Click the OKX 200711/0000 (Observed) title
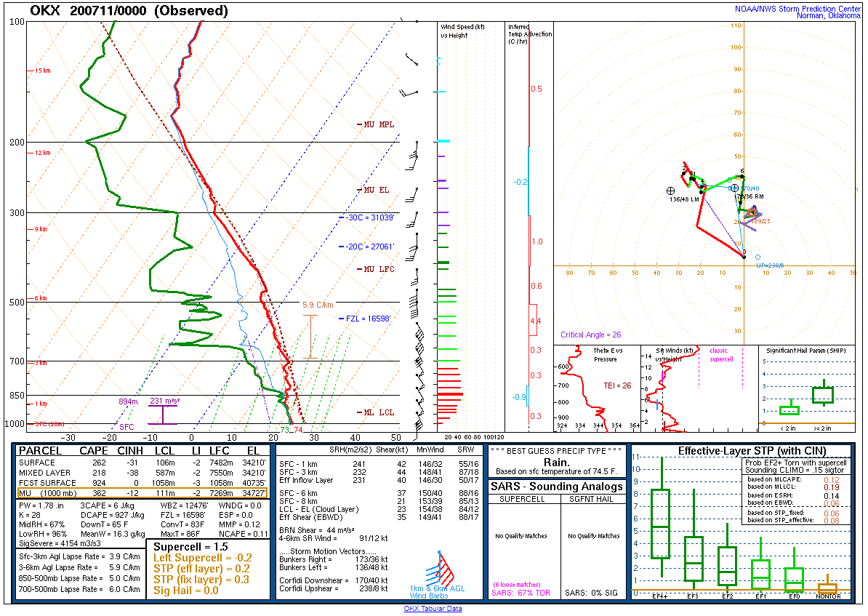Screen dimensions: 868x616 click(x=129, y=10)
